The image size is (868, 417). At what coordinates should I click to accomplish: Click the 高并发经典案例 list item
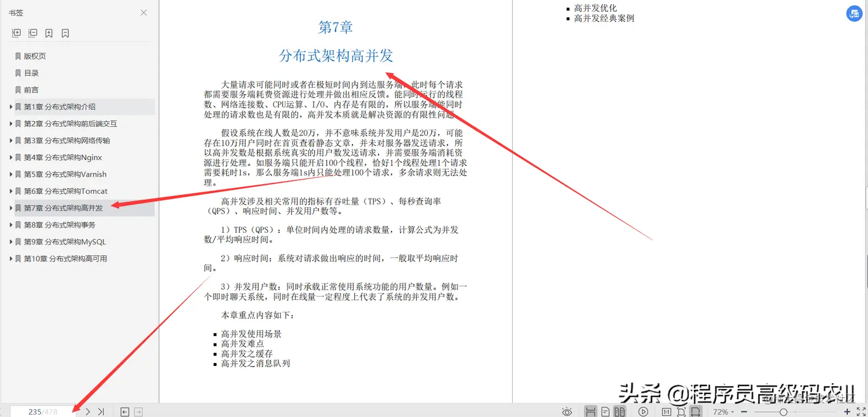604,18
